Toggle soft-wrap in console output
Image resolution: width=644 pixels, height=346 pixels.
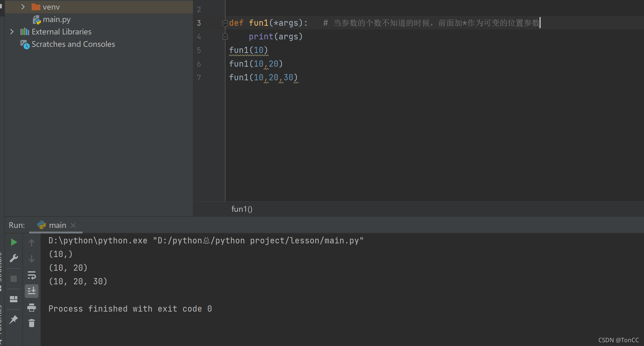[32, 275]
